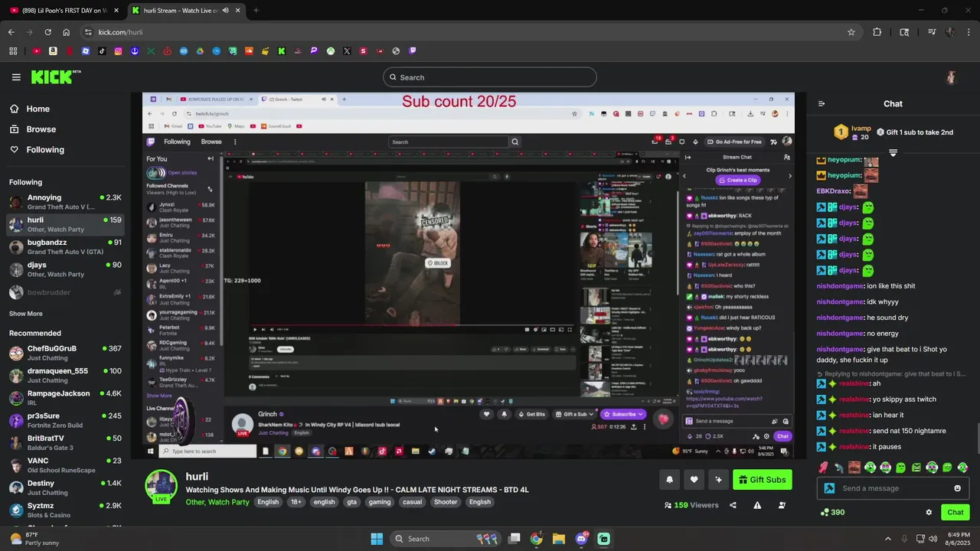Open Annoying channel in Following list
The image size is (980, 551).
point(65,202)
